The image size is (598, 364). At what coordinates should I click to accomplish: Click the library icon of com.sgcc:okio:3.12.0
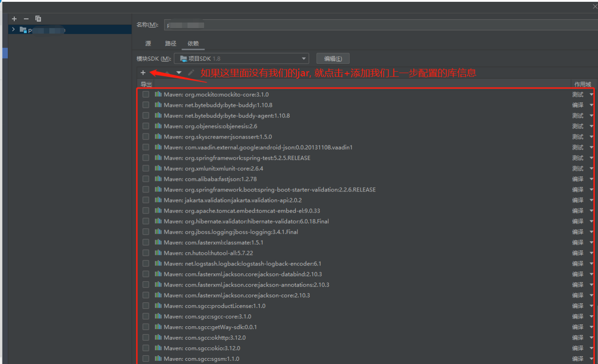click(x=158, y=348)
